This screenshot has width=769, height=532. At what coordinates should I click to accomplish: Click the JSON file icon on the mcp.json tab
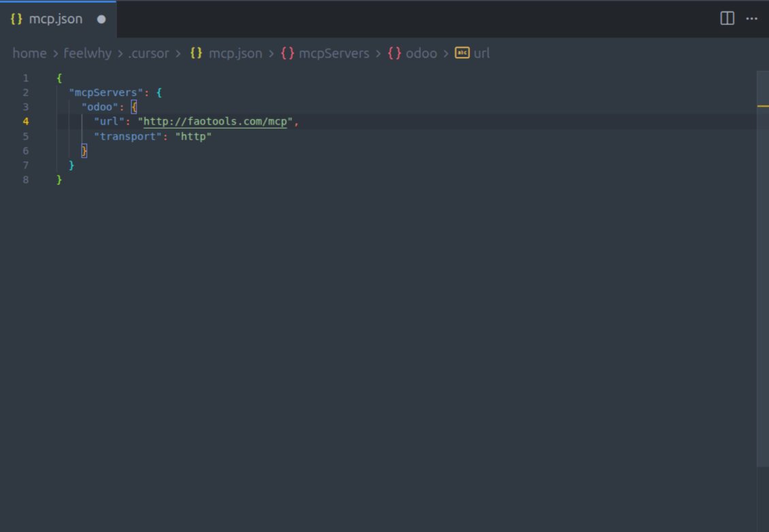click(x=16, y=19)
